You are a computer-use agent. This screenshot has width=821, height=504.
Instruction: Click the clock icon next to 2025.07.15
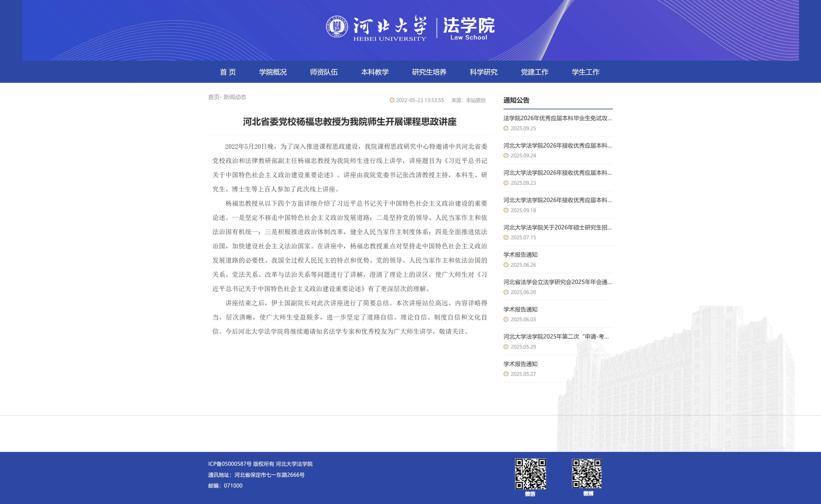(x=506, y=238)
